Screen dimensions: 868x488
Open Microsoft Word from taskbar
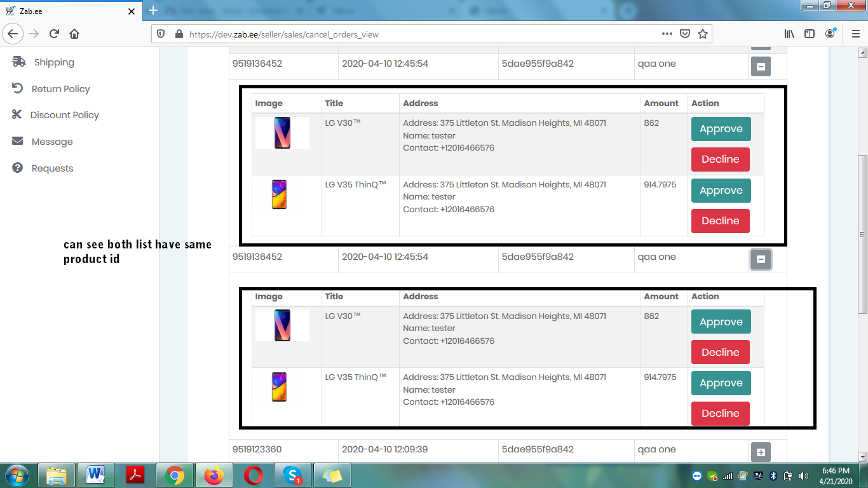[x=96, y=475]
